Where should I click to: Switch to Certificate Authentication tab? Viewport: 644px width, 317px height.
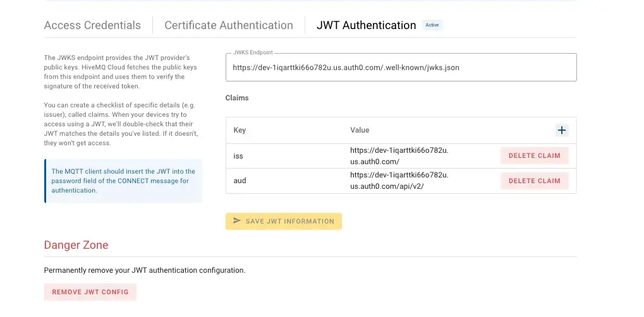[x=229, y=25]
